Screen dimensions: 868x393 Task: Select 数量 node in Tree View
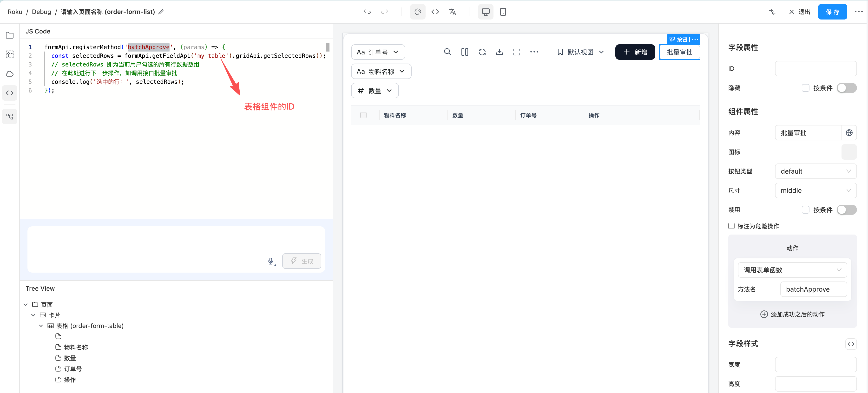coord(70,358)
